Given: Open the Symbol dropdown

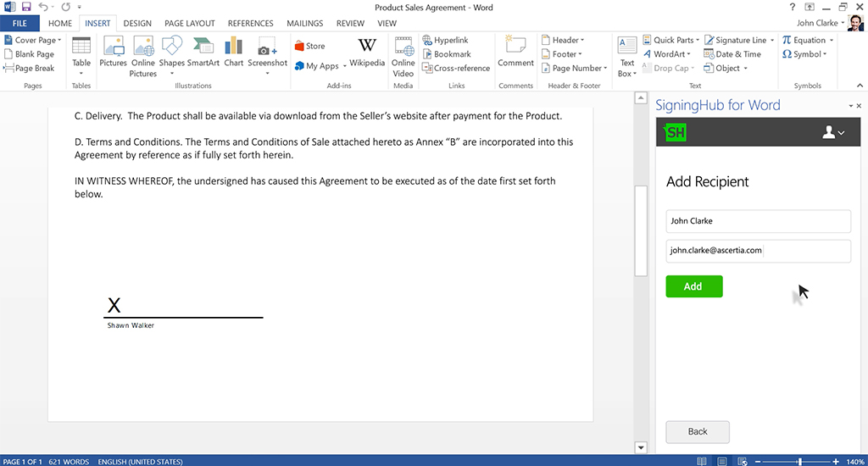Looking at the screenshot, I should click(825, 54).
